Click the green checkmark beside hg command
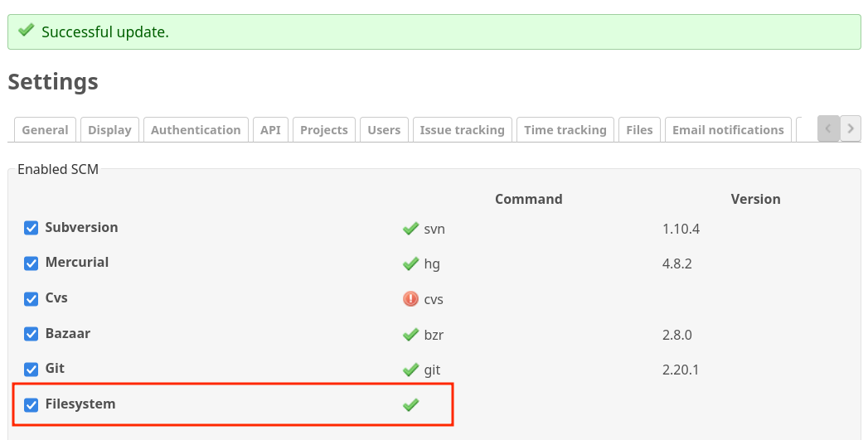868x440 pixels. tap(410, 264)
